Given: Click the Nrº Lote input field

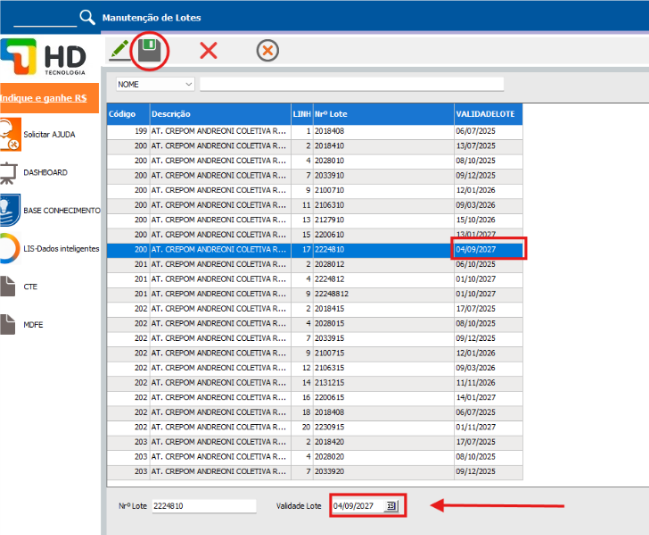Looking at the screenshot, I should (x=204, y=506).
